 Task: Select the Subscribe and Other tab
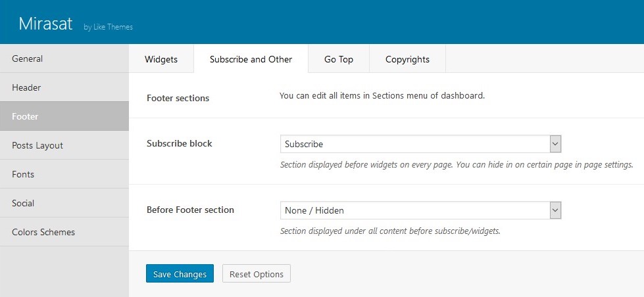point(251,59)
